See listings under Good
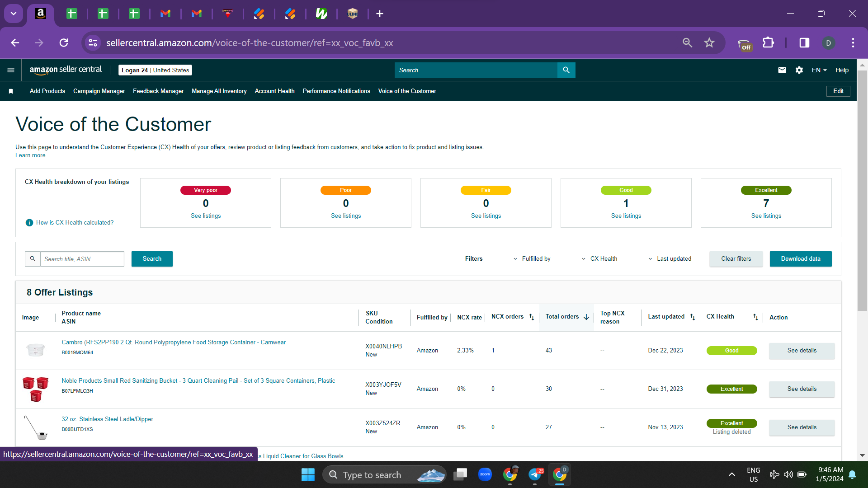The image size is (868, 488). [626, 216]
